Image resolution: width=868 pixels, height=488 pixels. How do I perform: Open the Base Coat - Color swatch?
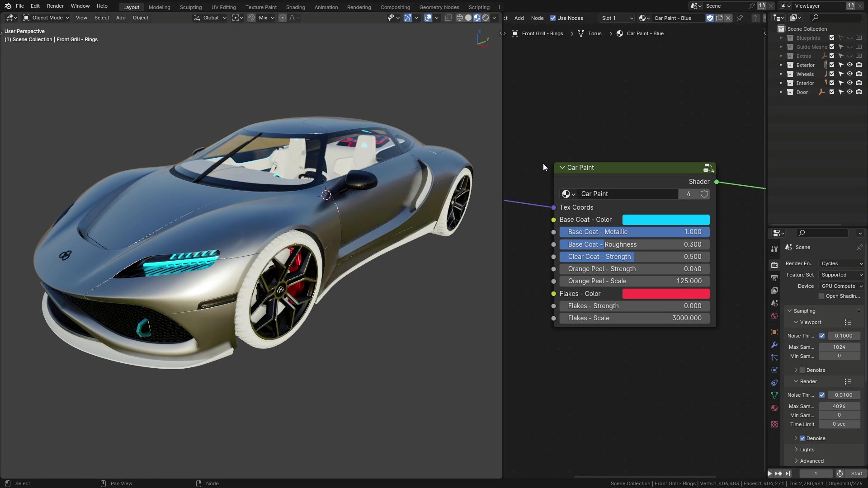click(666, 220)
